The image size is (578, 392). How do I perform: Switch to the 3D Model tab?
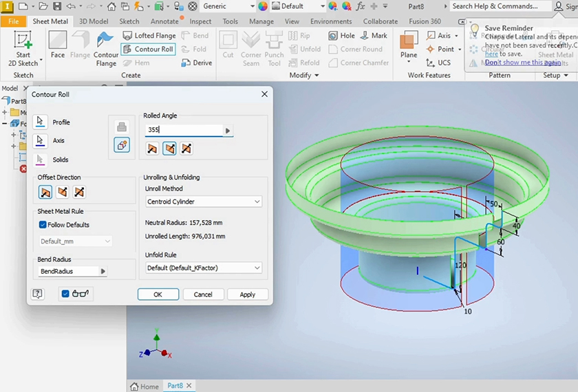pyautogui.click(x=94, y=21)
